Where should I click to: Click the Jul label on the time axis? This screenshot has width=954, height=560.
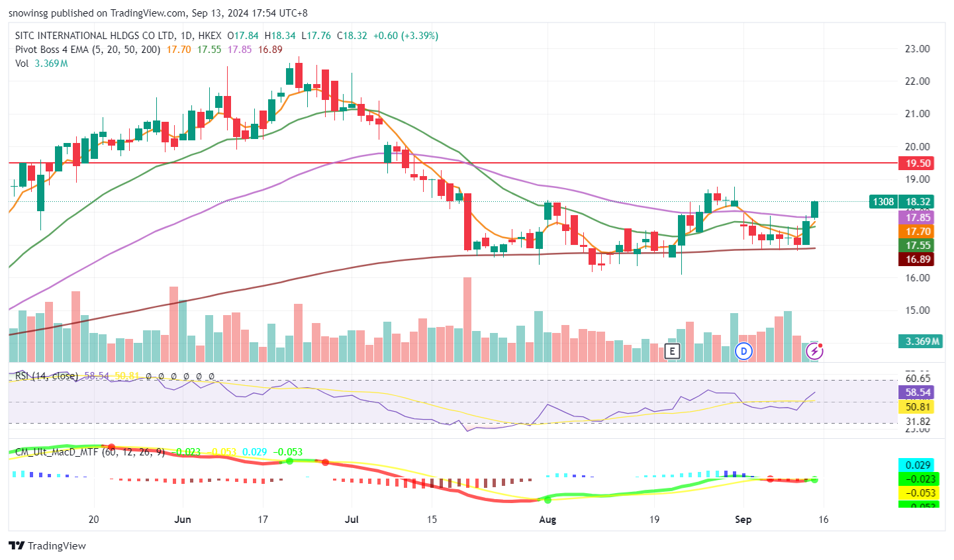pyautogui.click(x=352, y=520)
